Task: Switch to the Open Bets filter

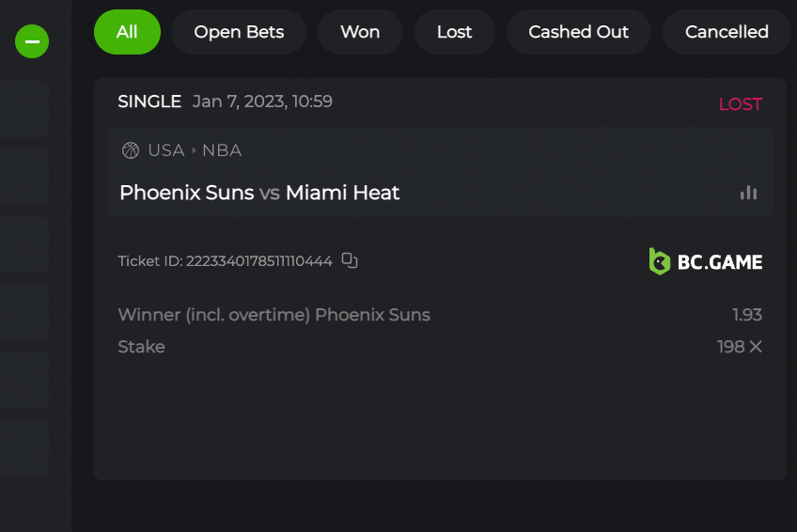Action: [239, 32]
